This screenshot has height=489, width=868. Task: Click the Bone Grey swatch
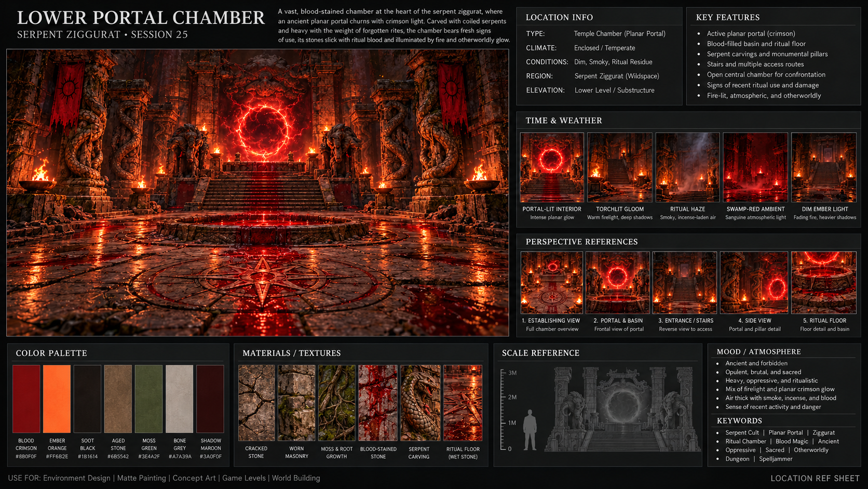click(179, 399)
